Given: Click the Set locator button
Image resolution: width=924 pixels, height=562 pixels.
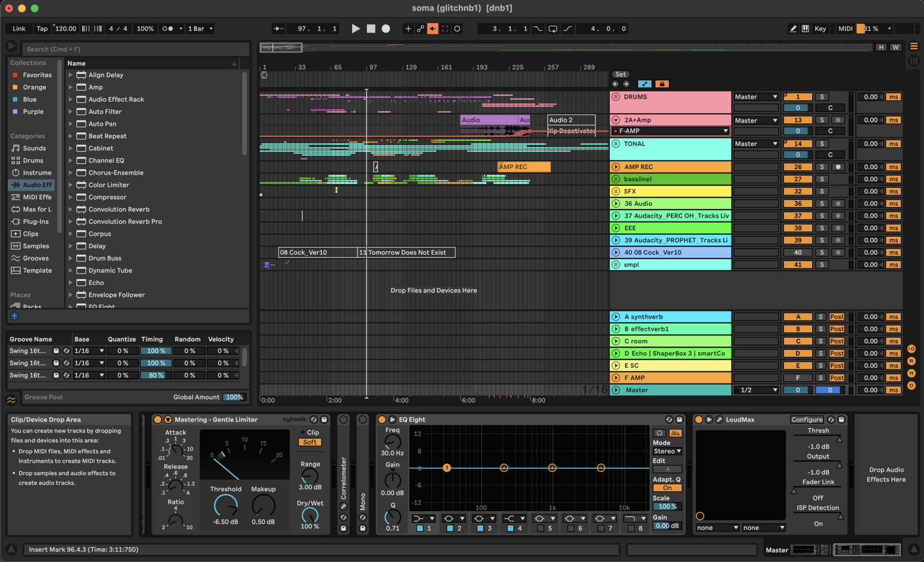Looking at the screenshot, I should (x=620, y=74).
